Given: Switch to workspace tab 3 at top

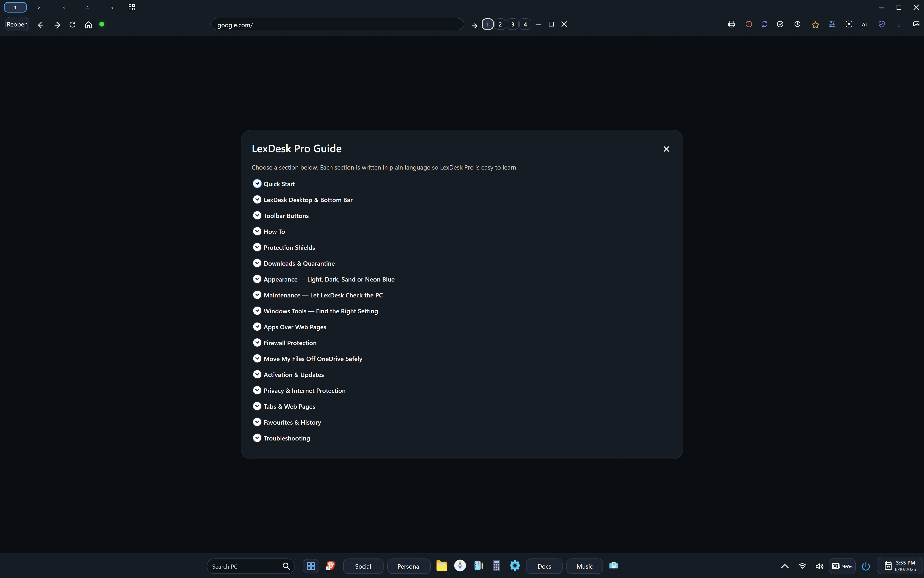Looking at the screenshot, I should coord(63,7).
